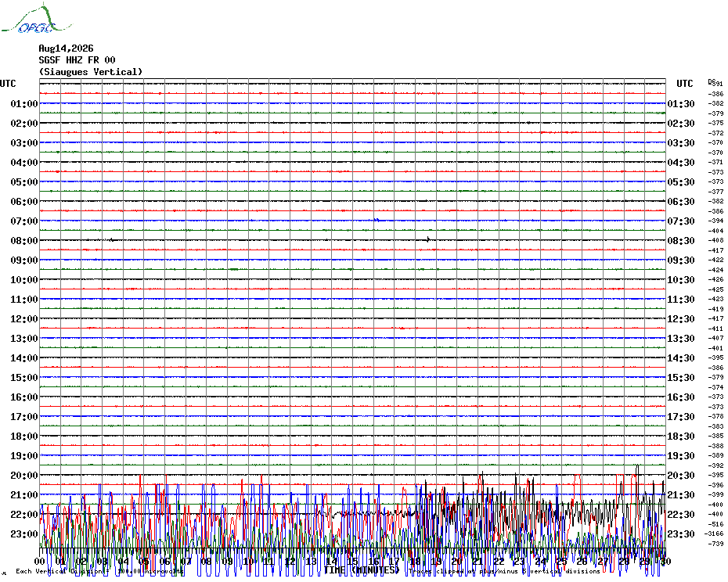
Task: Click the '-3166' offset value
Action: (714, 533)
